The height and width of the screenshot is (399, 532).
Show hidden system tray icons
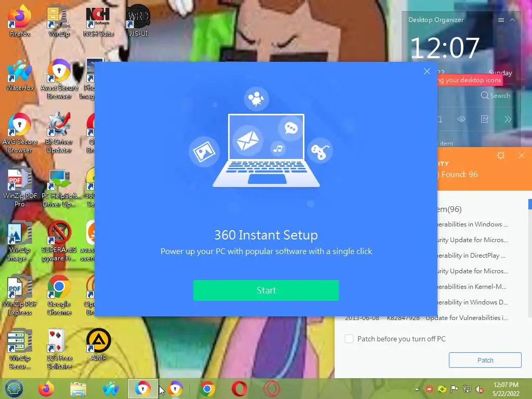coord(417,389)
